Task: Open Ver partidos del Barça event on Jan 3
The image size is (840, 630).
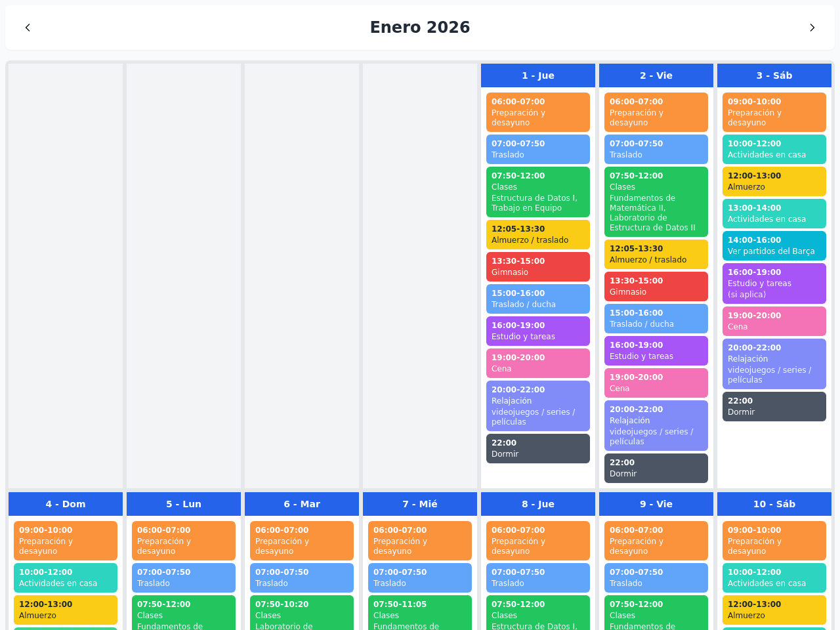Action: [x=774, y=245]
